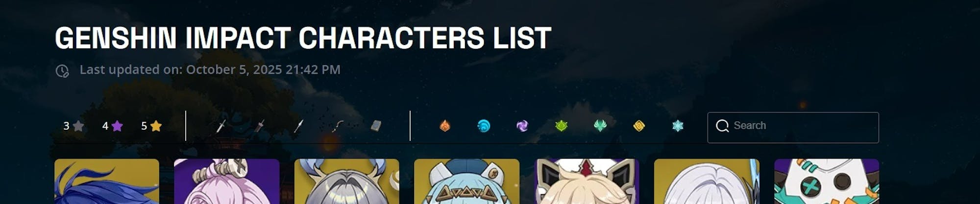Screen dimensions: 980x204
Task: Toggle the 3-star rarity filter
Action: [73, 126]
